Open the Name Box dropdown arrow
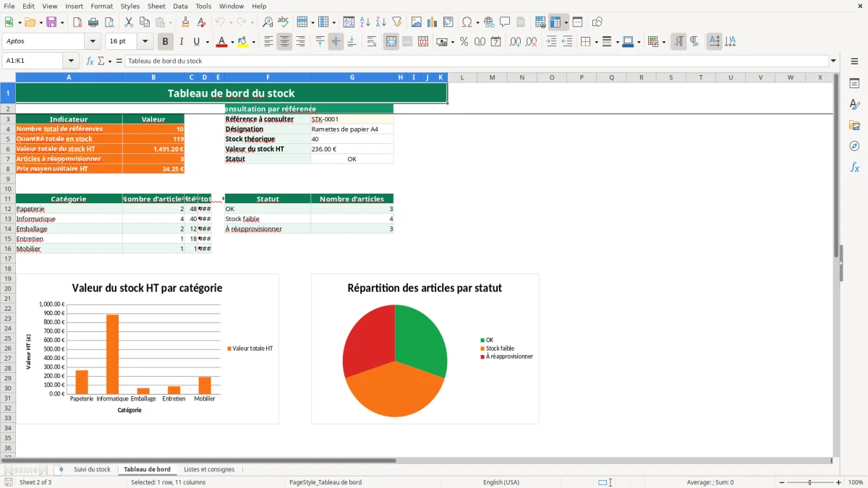The image size is (868, 488). (x=71, y=61)
